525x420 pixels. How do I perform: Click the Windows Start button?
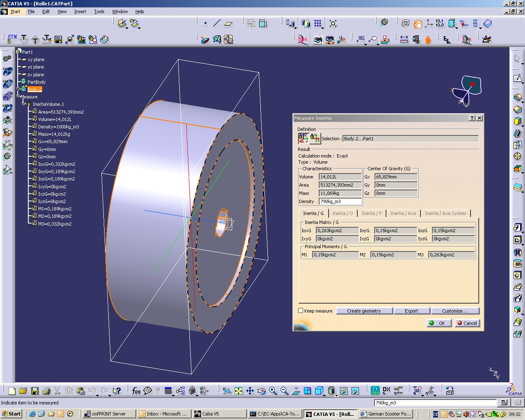[x=11, y=414]
